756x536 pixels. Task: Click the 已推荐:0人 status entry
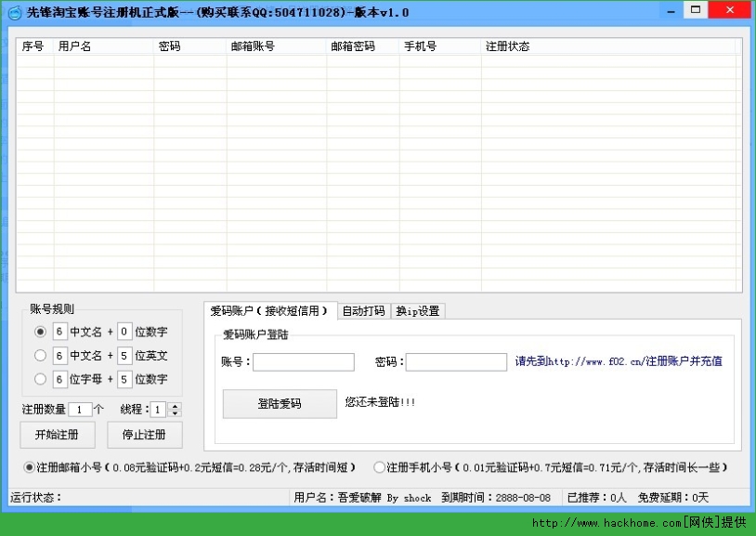coord(596,497)
